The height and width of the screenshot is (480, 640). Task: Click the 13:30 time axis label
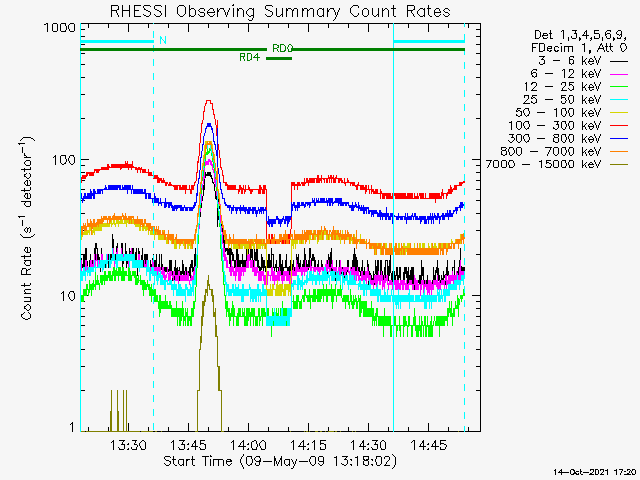pyautogui.click(x=128, y=445)
